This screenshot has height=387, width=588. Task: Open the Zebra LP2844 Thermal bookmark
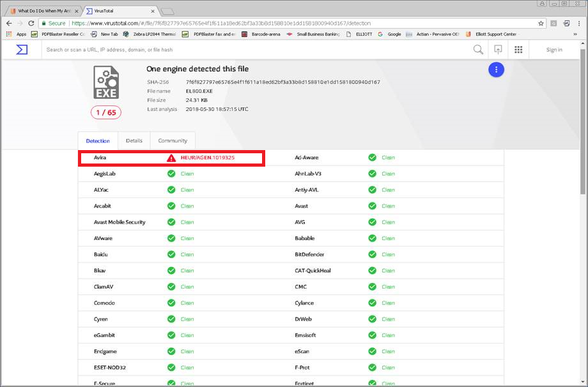coord(150,34)
